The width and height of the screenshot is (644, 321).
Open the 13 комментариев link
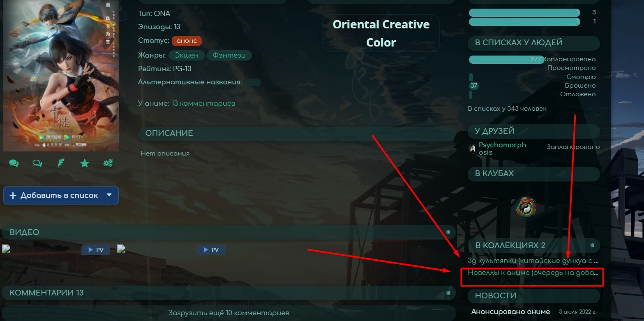click(x=203, y=103)
